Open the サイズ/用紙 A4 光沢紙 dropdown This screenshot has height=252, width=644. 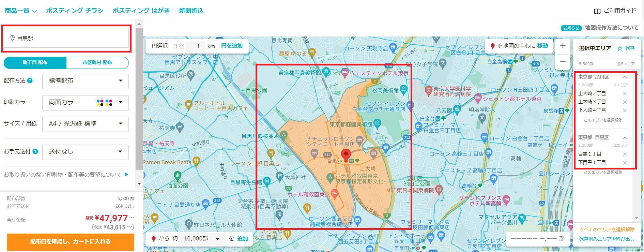[x=86, y=124]
